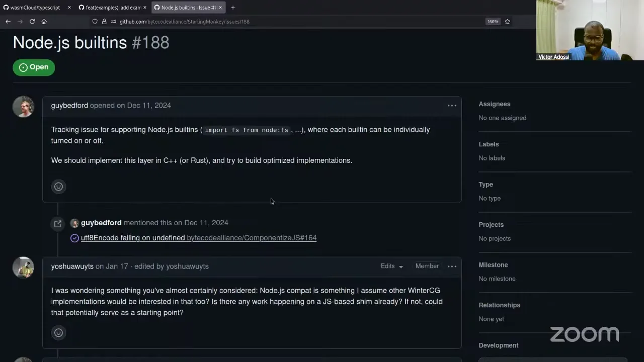Click the 'No milestone' text
The image size is (644, 362).
coord(497,279)
